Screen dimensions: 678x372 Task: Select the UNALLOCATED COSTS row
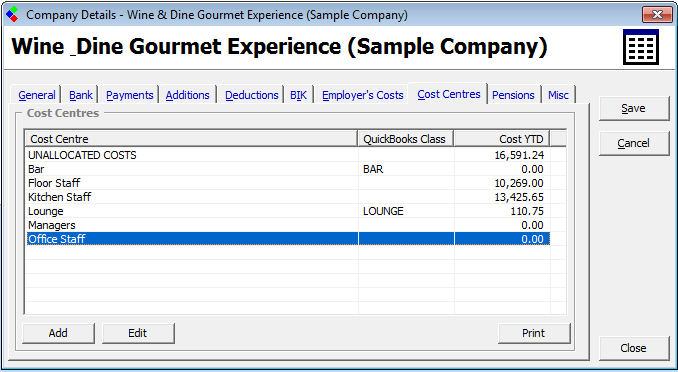[x=288, y=155]
